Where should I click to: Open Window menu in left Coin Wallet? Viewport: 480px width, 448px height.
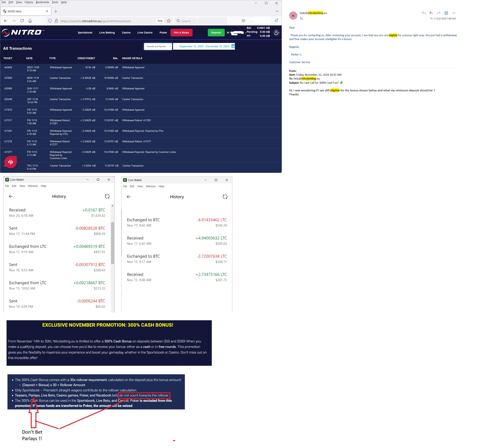coord(33,186)
